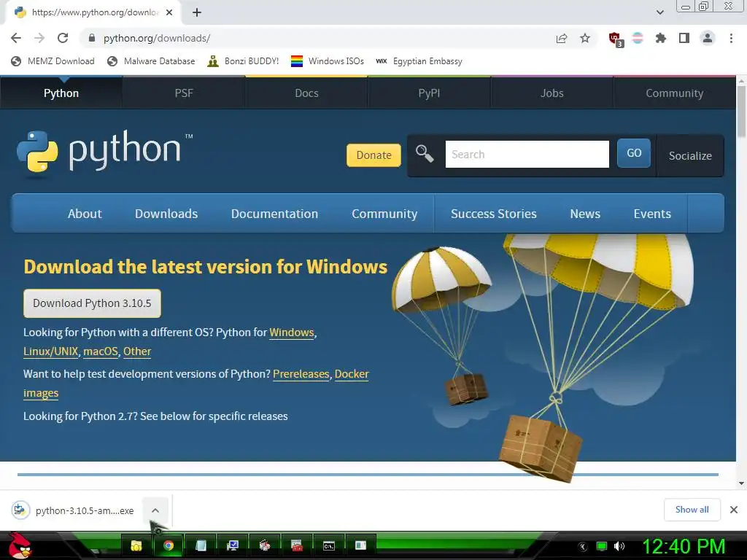747x560 pixels.
Task: Click the volume speaker tray icon
Action: 619,546
